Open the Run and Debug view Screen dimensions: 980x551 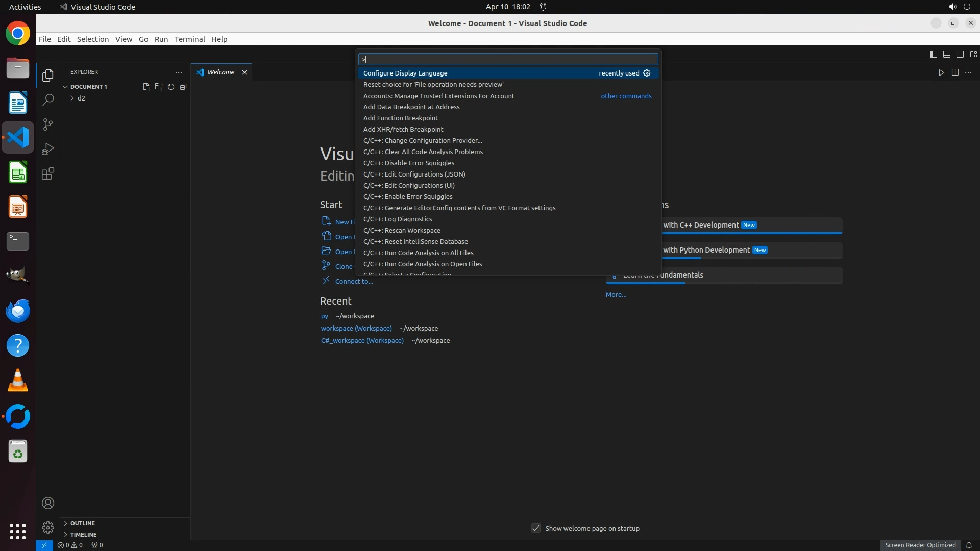click(48, 149)
